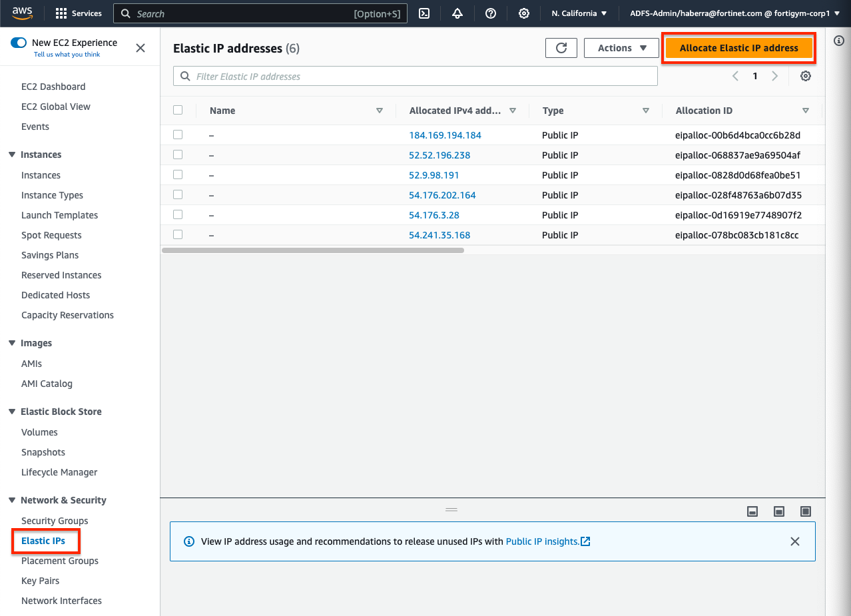851x616 pixels.
Task: Sort by the Allocation ID column arrow
Action: tap(806, 111)
